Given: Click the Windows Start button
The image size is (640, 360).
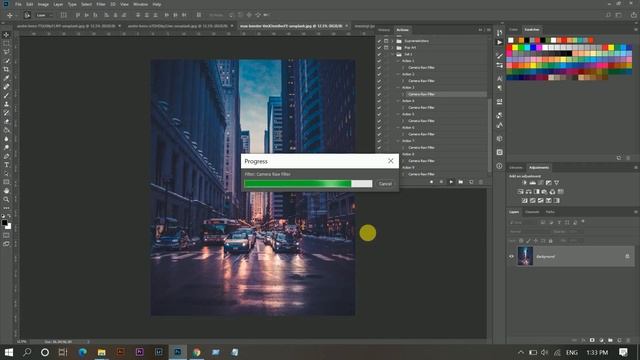Looking at the screenshot, I should [x=9, y=352].
